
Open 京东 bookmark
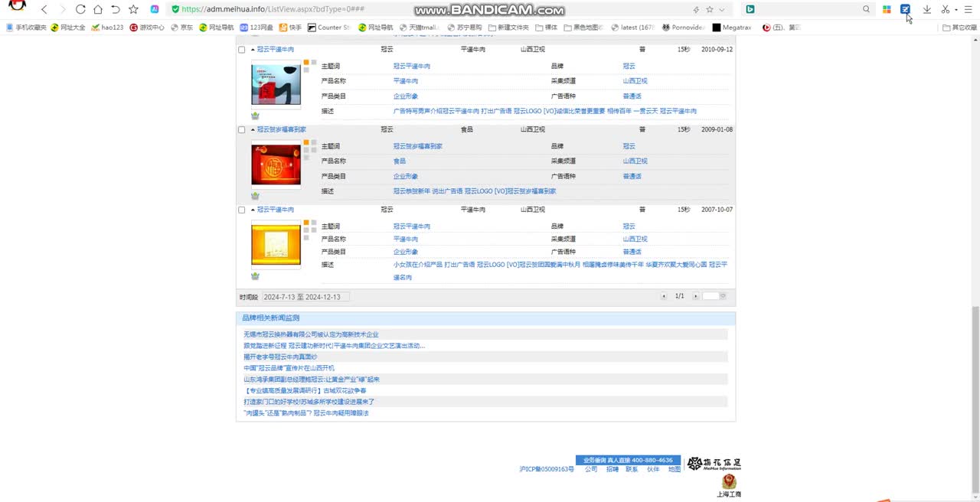click(181, 28)
